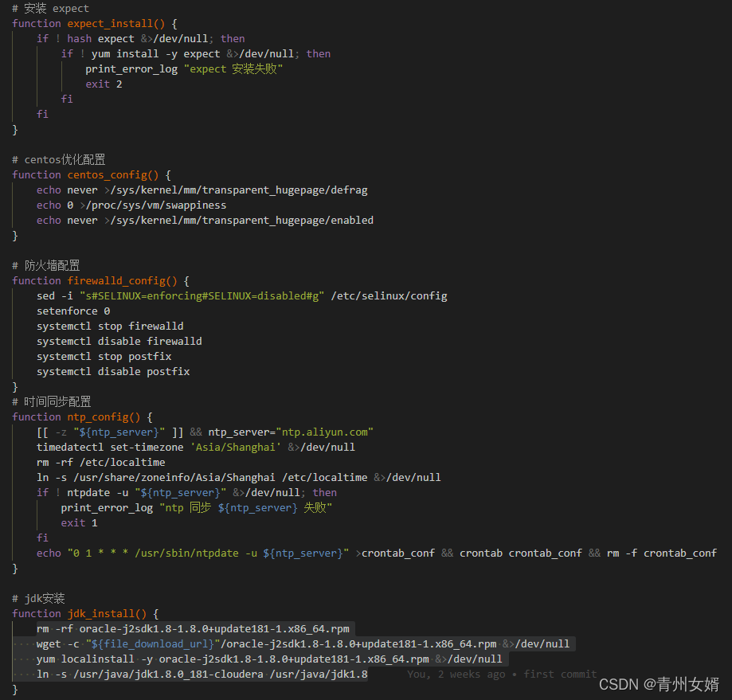Viewport: 732px width, 700px height.
Task: Click the 'yum install -y expect' line
Action: (196, 53)
